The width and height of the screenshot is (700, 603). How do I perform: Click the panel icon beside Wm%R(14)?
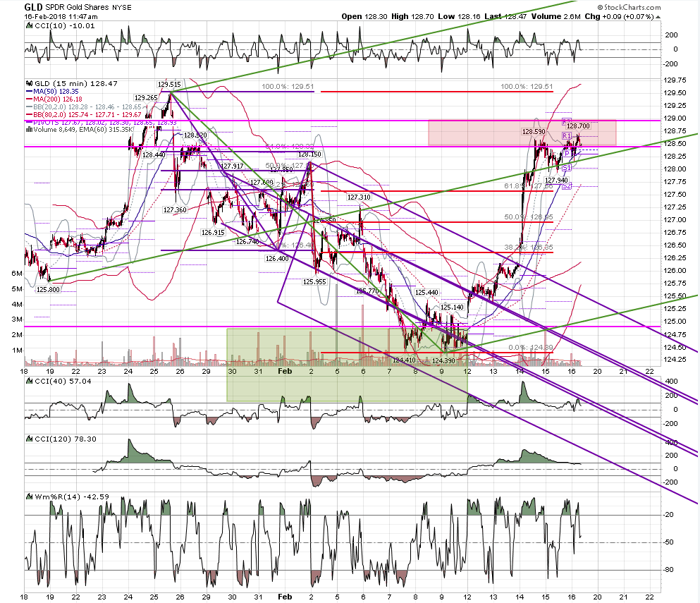30,497
